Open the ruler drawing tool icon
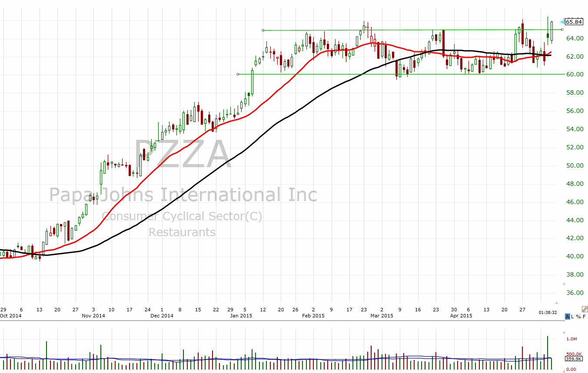588x373 pixels. tap(585, 309)
